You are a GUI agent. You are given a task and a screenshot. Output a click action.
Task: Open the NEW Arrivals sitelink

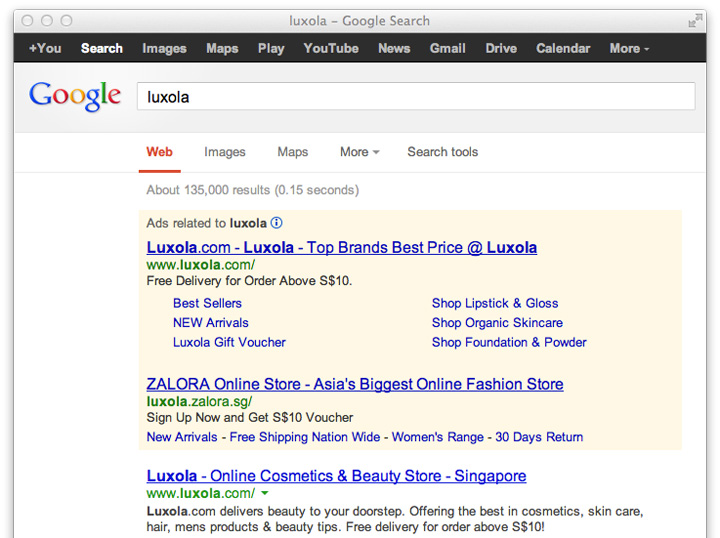[211, 323]
